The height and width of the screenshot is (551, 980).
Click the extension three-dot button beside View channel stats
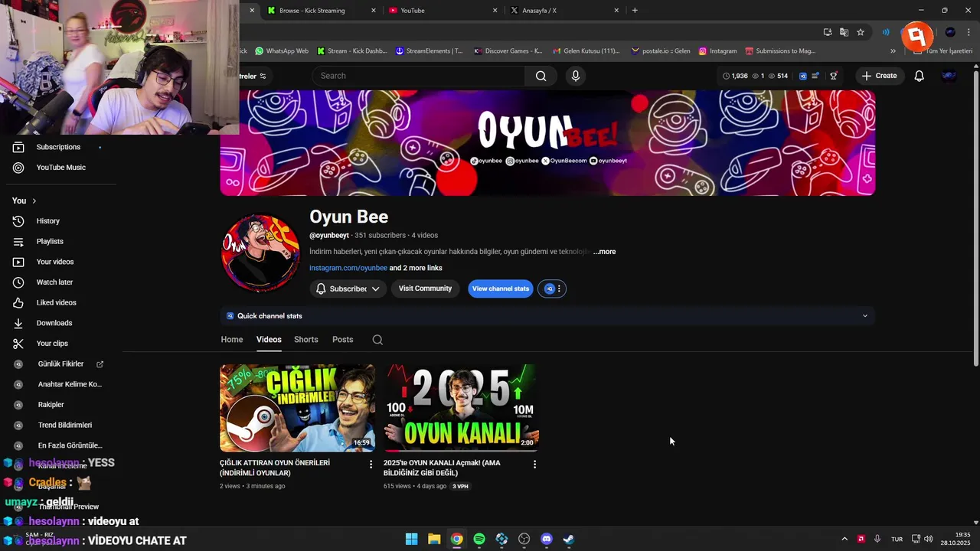click(x=559, y=289)
